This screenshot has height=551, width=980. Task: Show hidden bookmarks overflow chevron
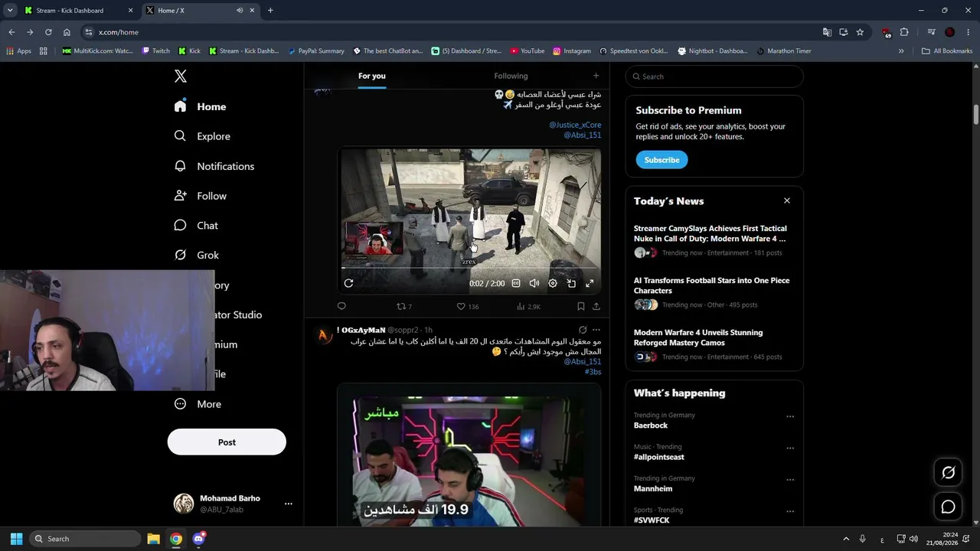click(901, 51)
